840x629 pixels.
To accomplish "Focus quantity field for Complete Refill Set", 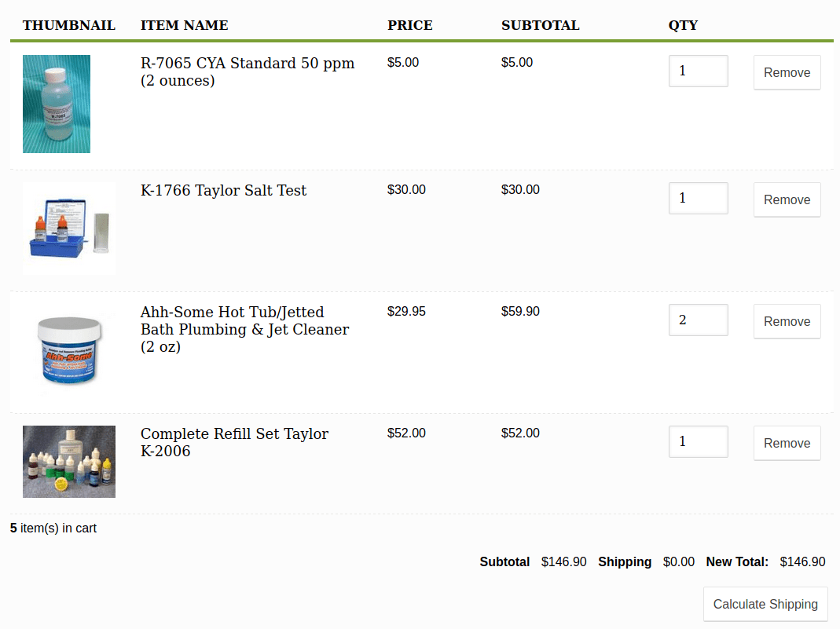I will pyautogui.click(x=699, y=441).
